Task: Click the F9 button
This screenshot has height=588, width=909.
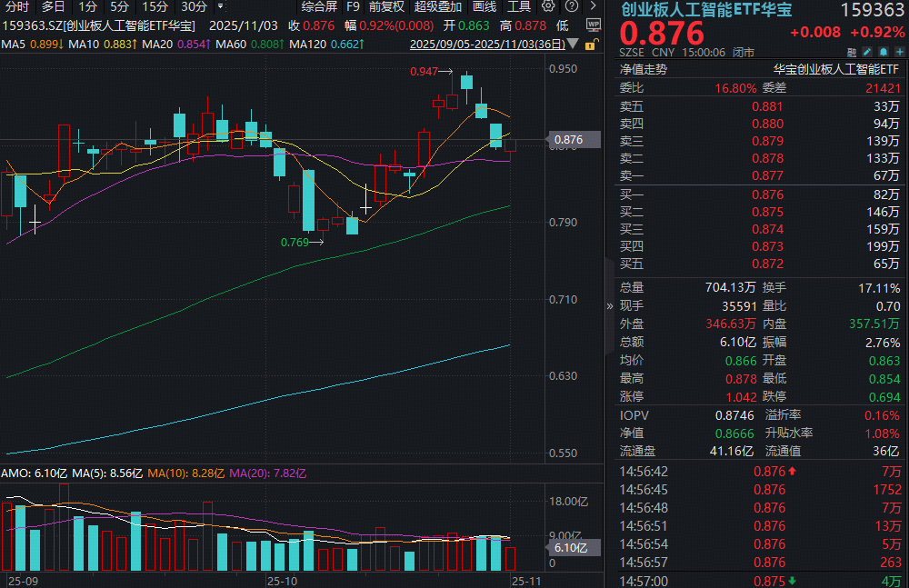Action: [353, 6]
